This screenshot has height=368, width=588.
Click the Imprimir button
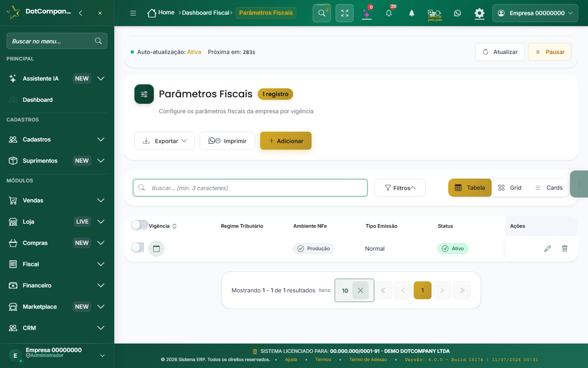coord(227,141)
